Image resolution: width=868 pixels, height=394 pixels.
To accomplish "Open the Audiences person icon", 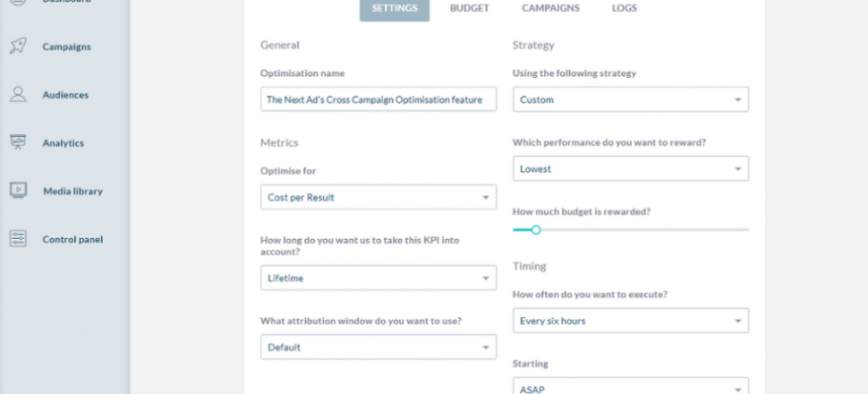I will (x=18, y=94).
